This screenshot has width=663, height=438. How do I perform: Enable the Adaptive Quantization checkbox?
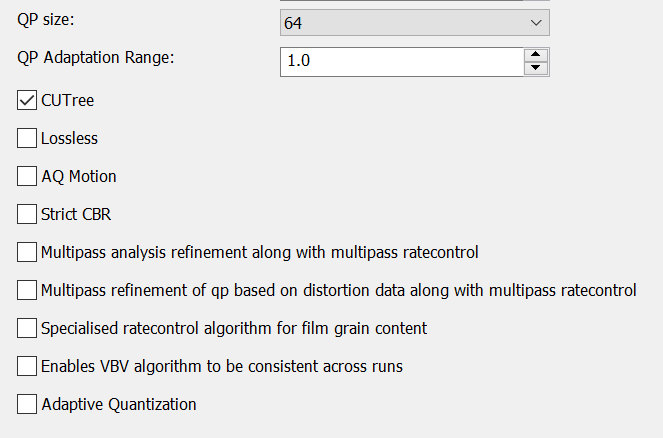(x=27, y=404)
